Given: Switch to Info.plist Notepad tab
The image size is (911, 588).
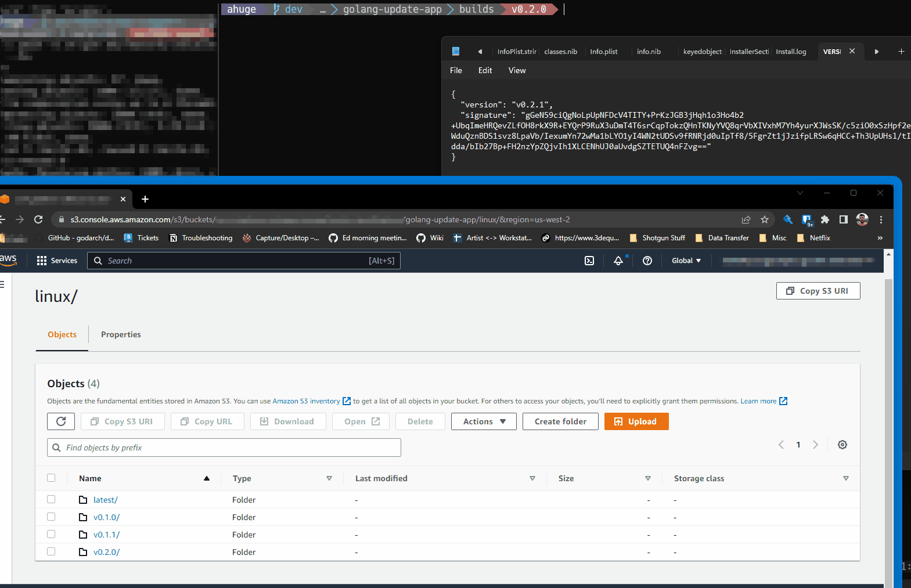Looking at the screenshot, I should click(604, 52).
